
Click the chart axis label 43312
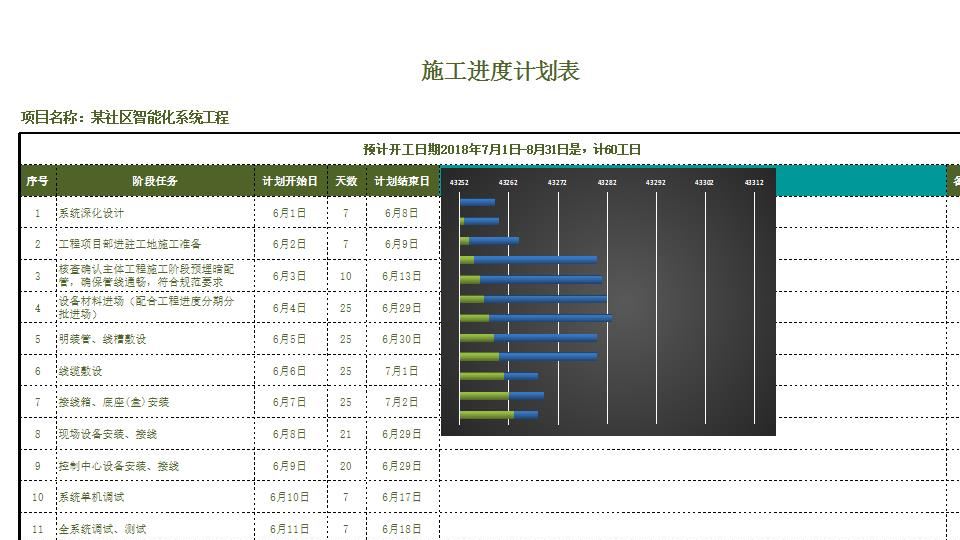[x=754, y=182]
